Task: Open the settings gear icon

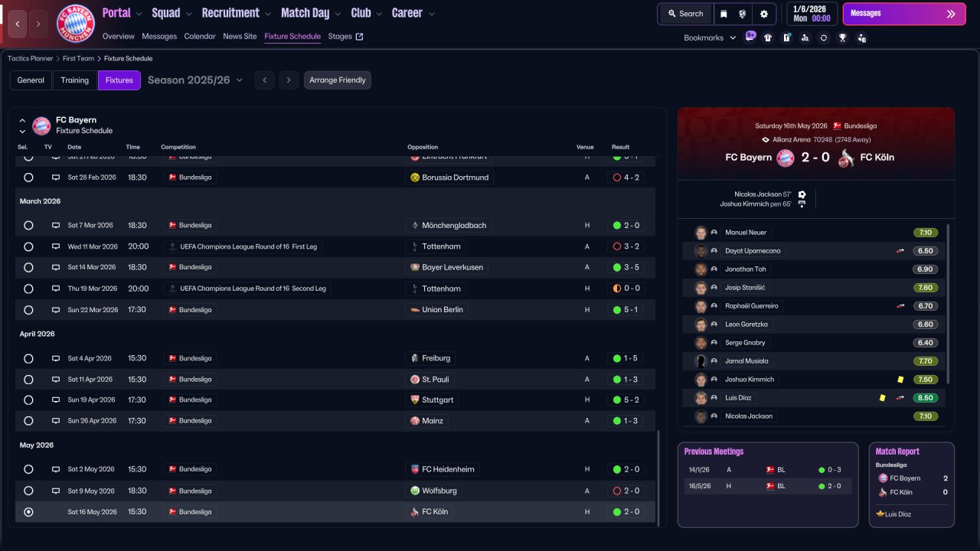Action: 763,14
